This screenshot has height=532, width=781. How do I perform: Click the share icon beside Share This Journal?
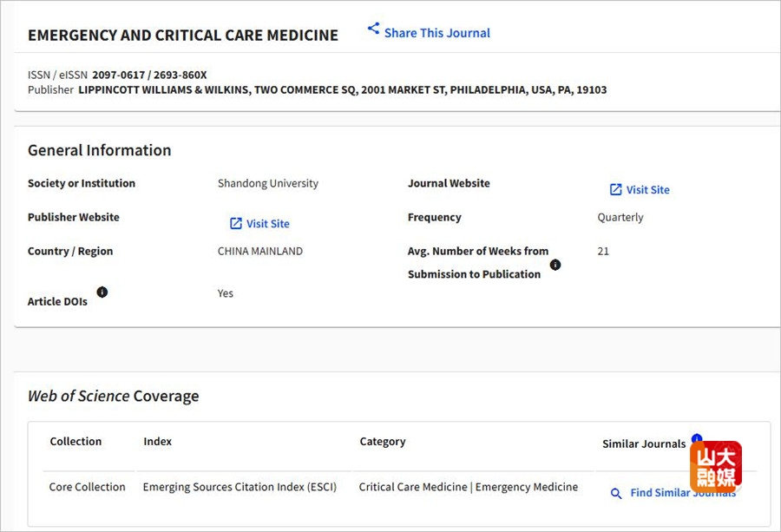(373, 29)
